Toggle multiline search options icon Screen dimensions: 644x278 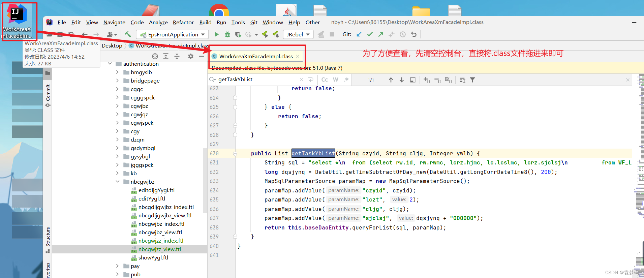pos(462,80)
